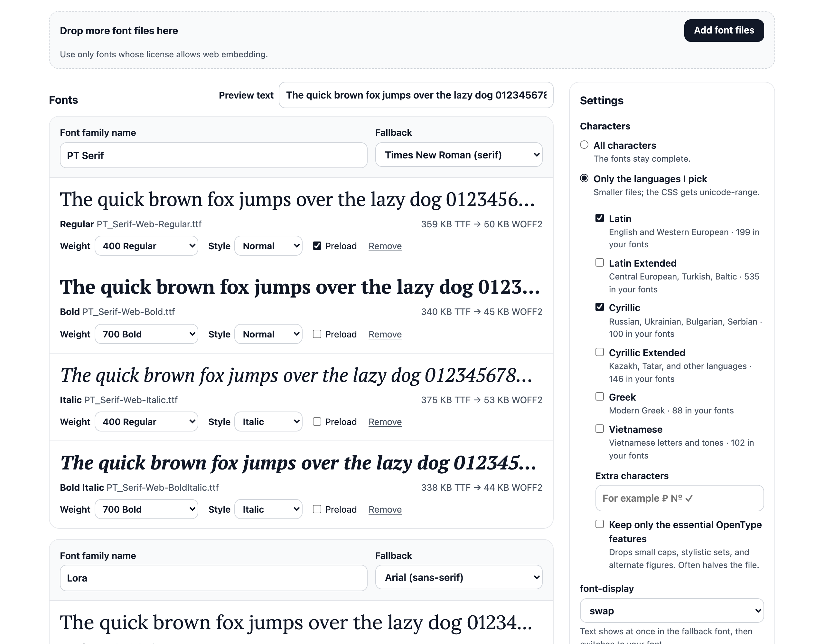The height and width of the screenshot is (644, 824).
Task: Click the PT Serif font family name field
Action: point(213,155)
